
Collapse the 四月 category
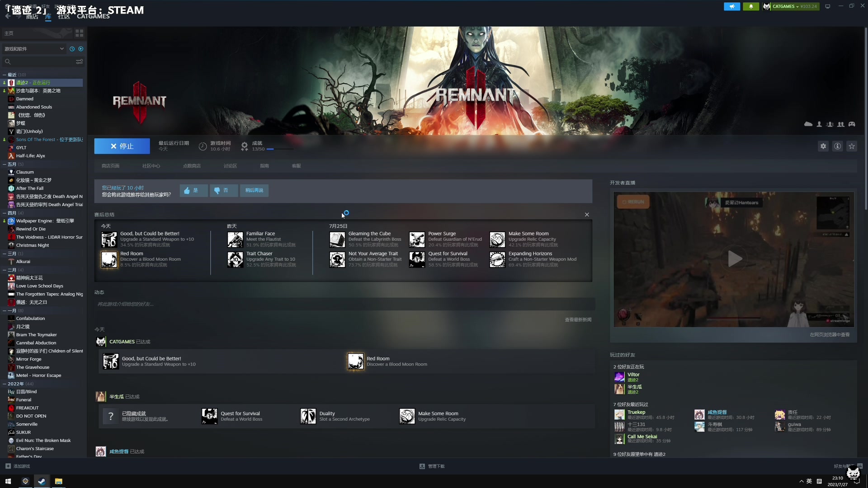pyautogui.click(x=5, y=213)
